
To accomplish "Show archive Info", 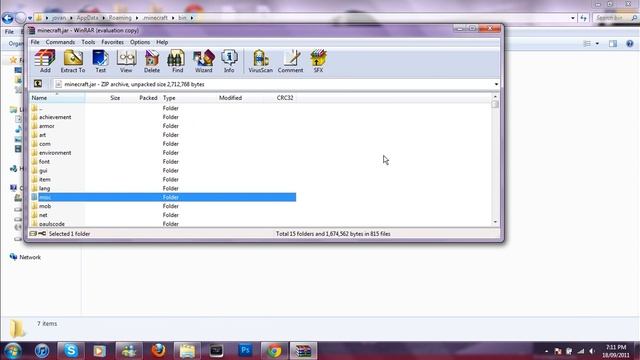I will coord(229,61).
